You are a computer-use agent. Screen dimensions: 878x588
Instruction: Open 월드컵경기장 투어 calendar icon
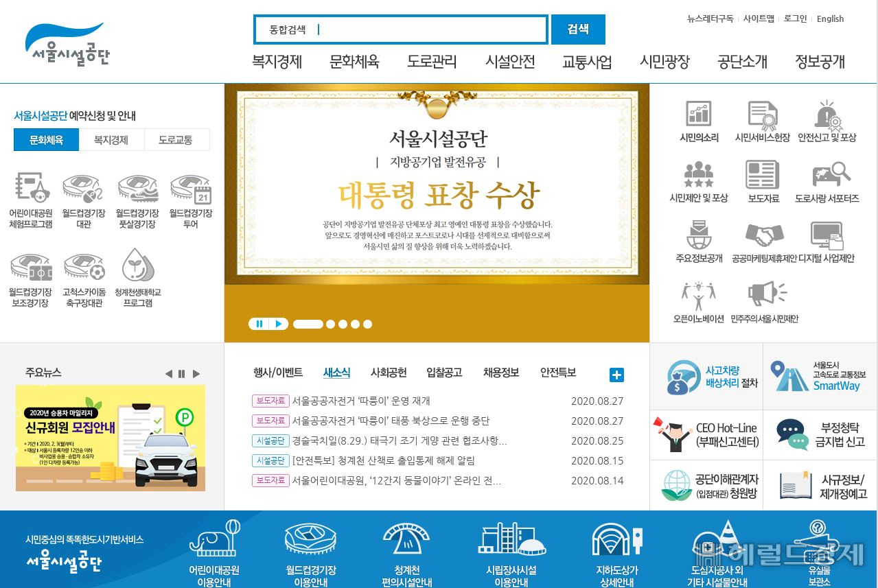[191, 188]
